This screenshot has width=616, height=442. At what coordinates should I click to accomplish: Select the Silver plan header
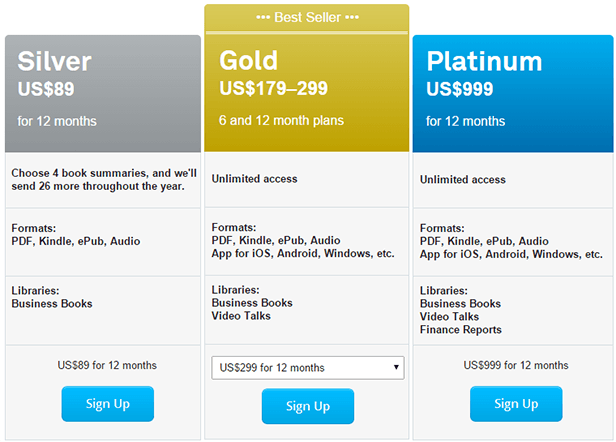click(103, 94)
